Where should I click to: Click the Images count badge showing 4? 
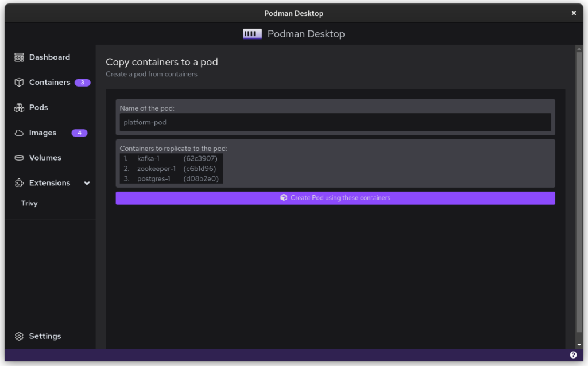(x=79, y=133)
